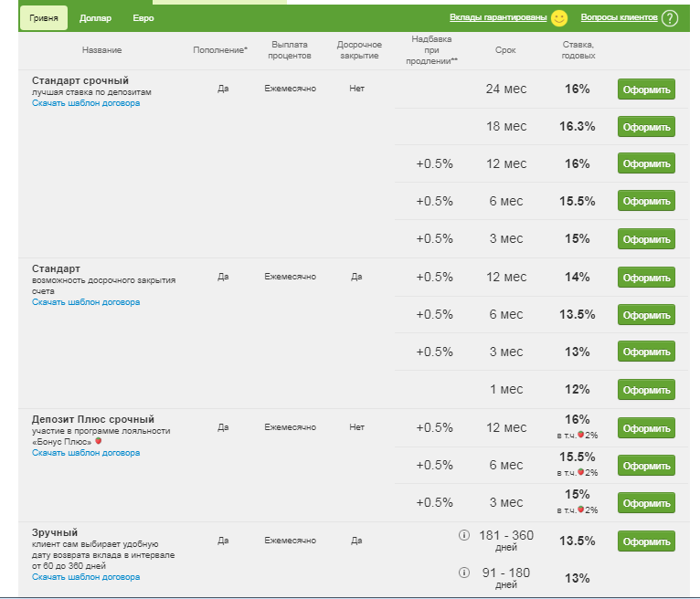Click the Надбавка при продлении** header
This screenshot has width=700, height=599.
click(431, 50)
